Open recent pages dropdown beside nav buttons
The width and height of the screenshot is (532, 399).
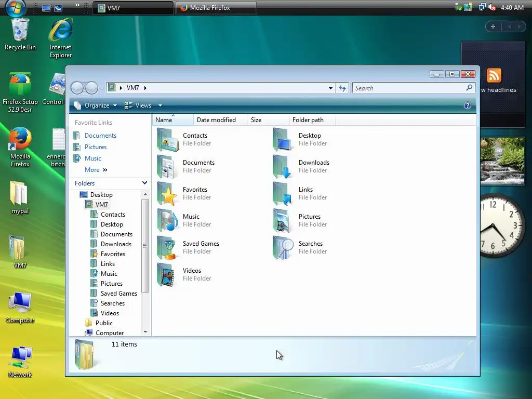(102, 88)
